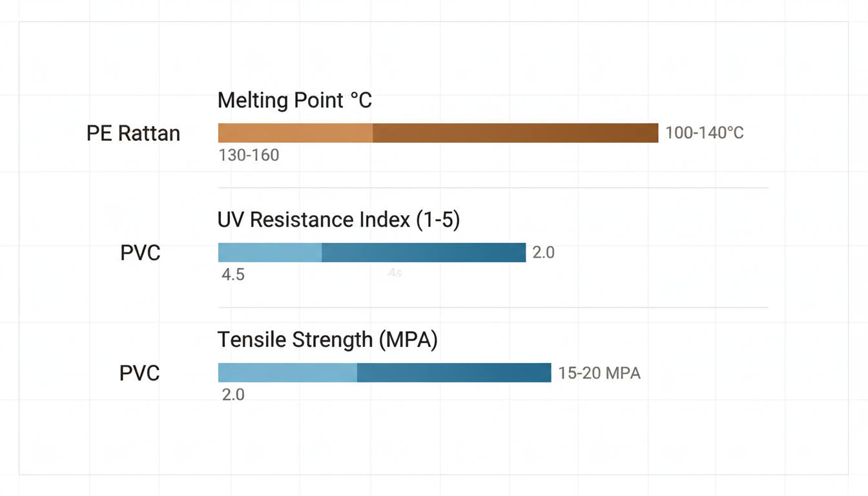Click the light blue UV Resistance bar segment
Screen dimensions: 868x496
(x=270, y=253)
